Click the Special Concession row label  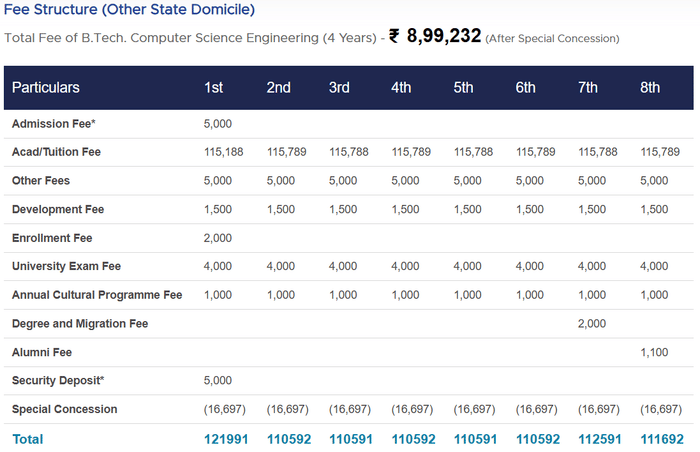65,409
